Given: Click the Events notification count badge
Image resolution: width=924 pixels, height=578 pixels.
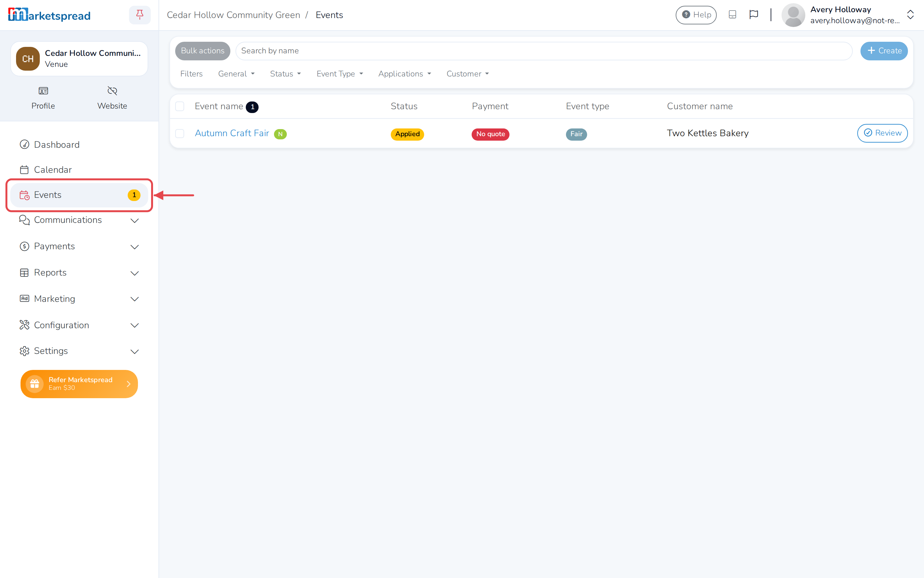Looking at the screenshot, I should 134,195.
